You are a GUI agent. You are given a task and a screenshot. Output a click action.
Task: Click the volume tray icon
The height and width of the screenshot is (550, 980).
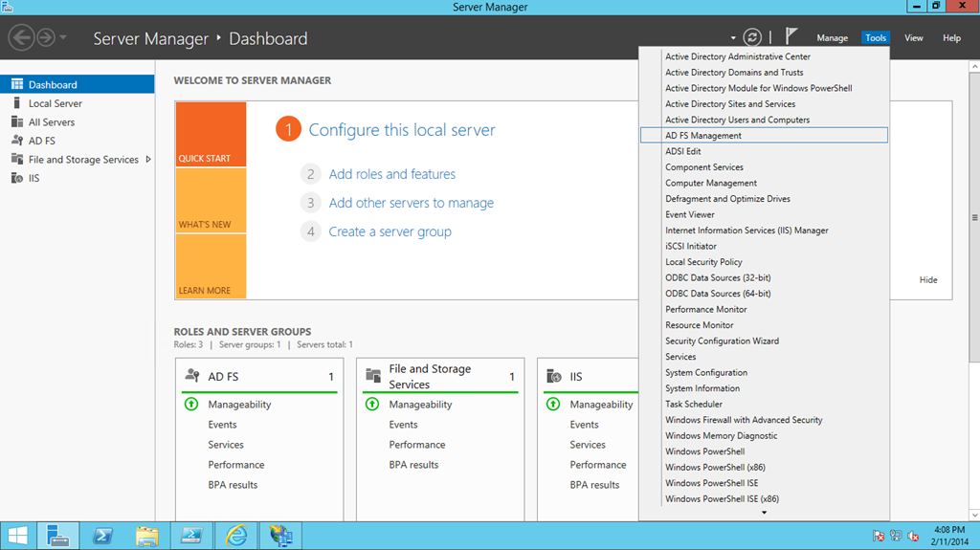pos(913,536)
